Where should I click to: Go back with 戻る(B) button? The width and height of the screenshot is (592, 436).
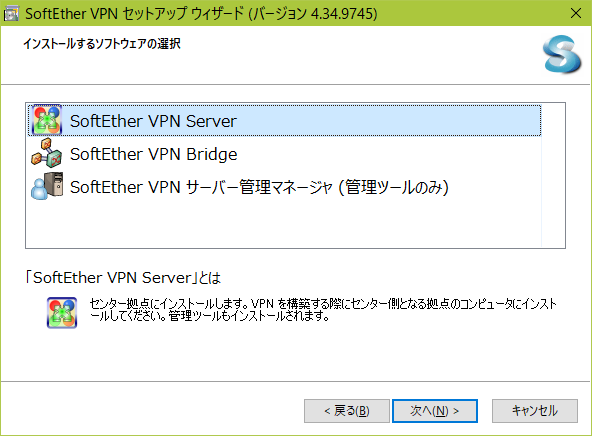pyautogui.click(x=347, y=411)
